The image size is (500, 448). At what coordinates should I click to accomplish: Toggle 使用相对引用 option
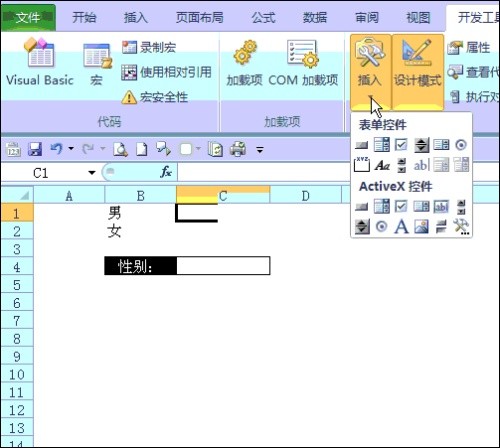[x=167, y=72]
